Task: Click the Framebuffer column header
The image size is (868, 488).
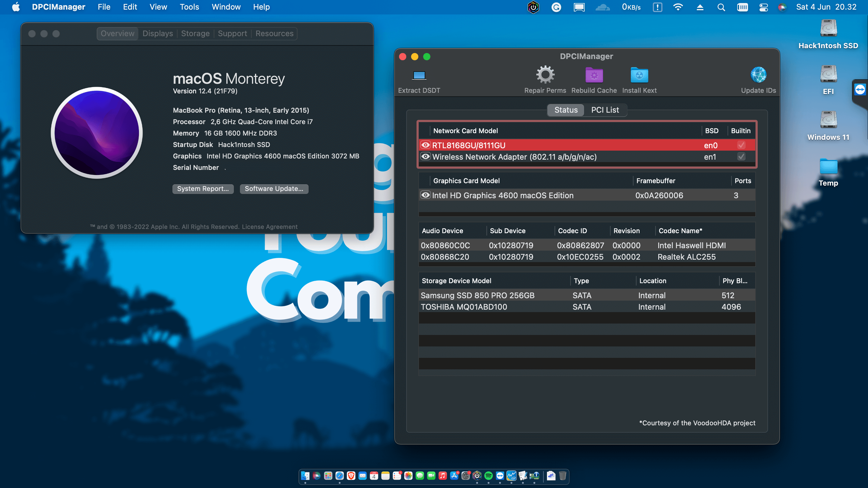Action: pyautogui.click(x=682, y=180)
